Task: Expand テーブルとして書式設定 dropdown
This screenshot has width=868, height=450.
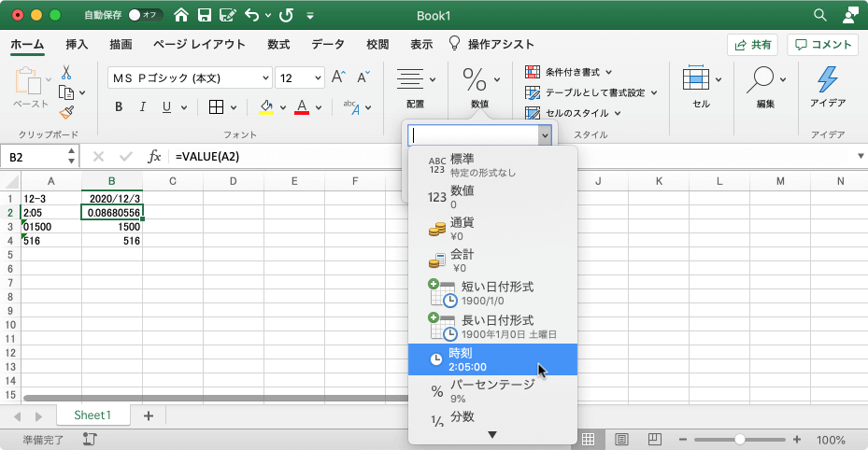Action: point(654,92)
